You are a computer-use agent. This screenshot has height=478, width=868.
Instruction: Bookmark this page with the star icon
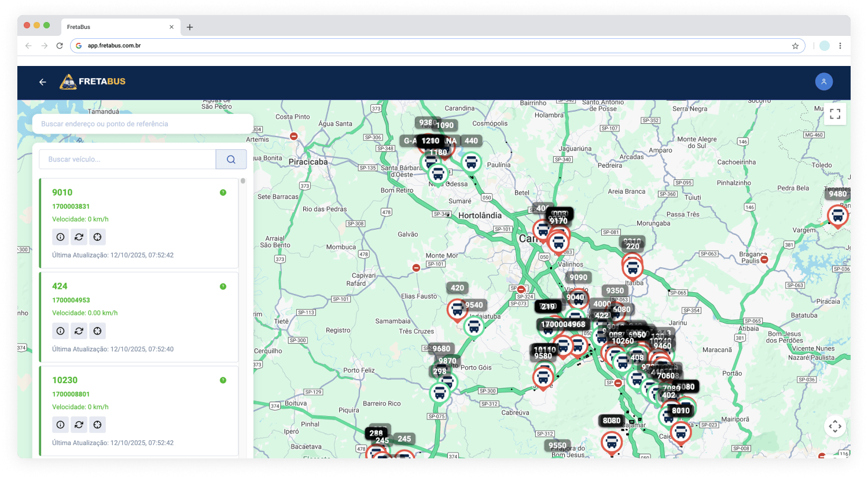point(795,46)
